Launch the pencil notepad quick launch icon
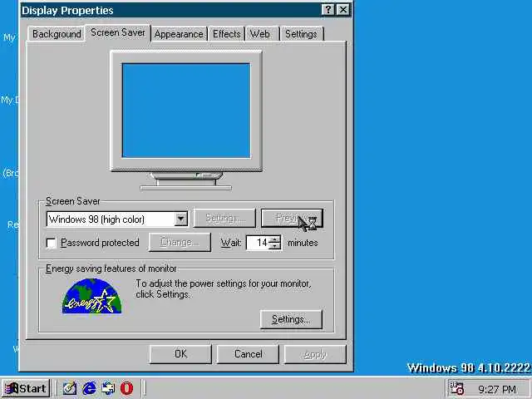 click(x=70, y=388)
